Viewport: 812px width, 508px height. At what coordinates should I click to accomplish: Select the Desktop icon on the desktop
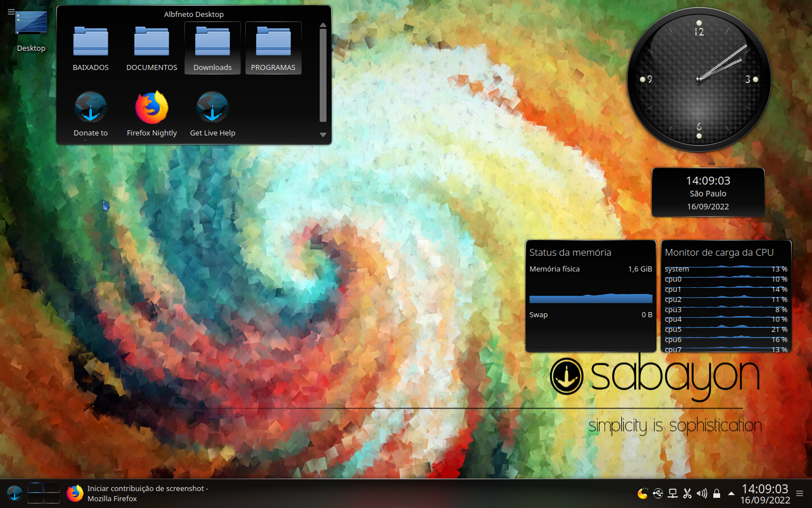click(x=31, y=32)
